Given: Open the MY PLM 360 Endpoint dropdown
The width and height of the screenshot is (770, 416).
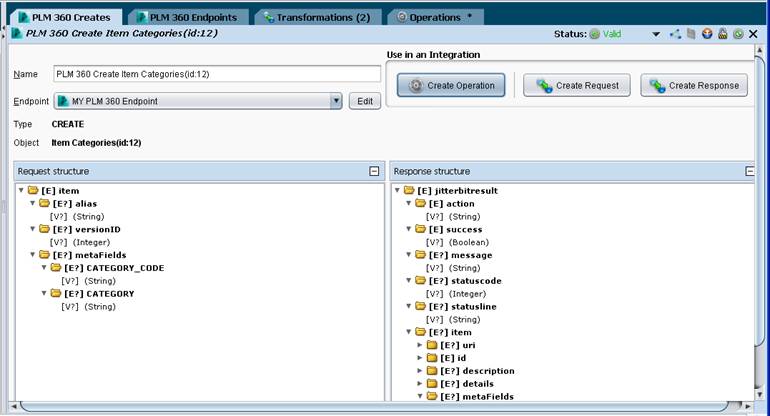Looking at the screenshot, I should coord(336,101).
